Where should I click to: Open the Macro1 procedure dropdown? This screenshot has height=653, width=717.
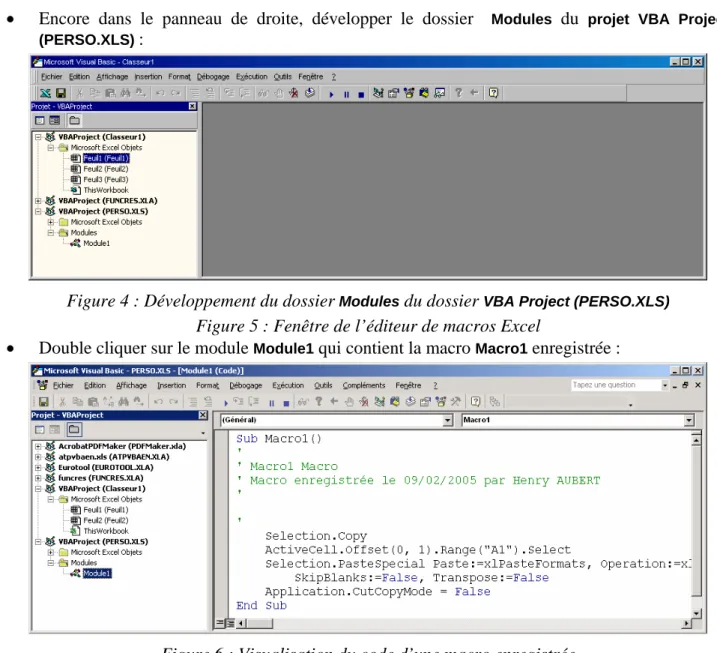(689, 420)
